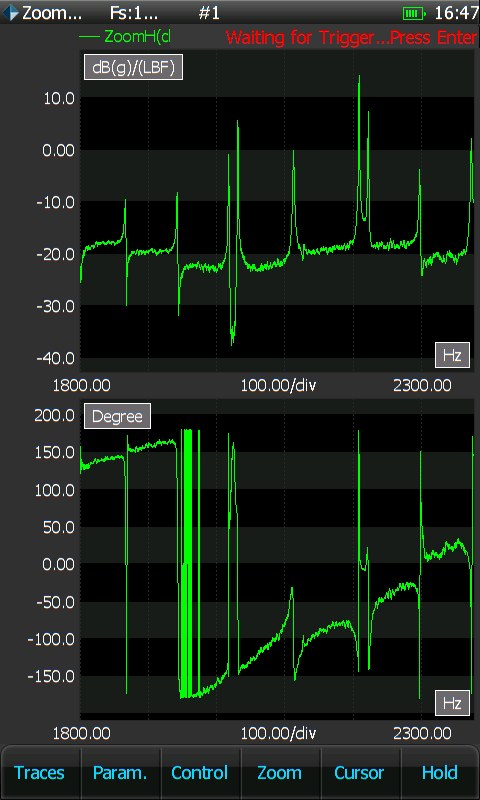Click the 'Waiting for Trigger' status message

(352, 37)
